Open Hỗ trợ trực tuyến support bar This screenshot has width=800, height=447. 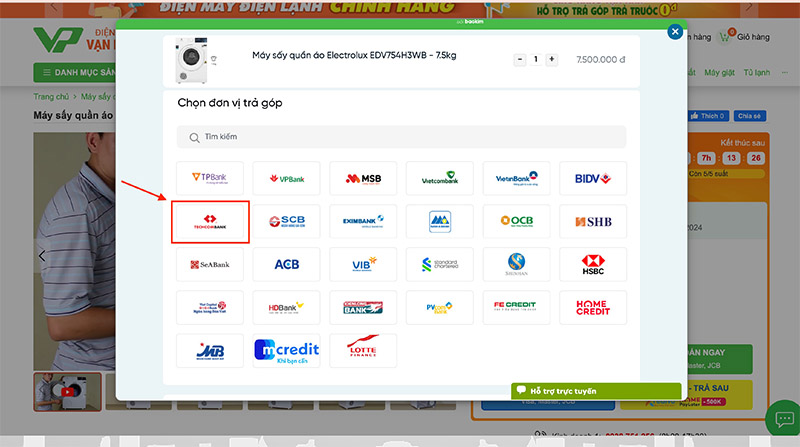(x=596, y=391)
